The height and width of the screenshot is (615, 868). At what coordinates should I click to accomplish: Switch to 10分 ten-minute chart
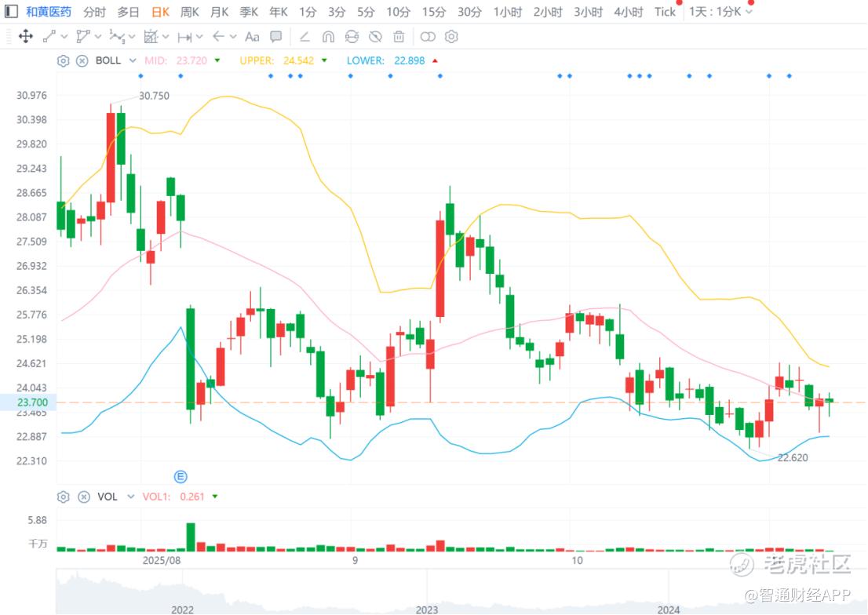pos(399,12)
